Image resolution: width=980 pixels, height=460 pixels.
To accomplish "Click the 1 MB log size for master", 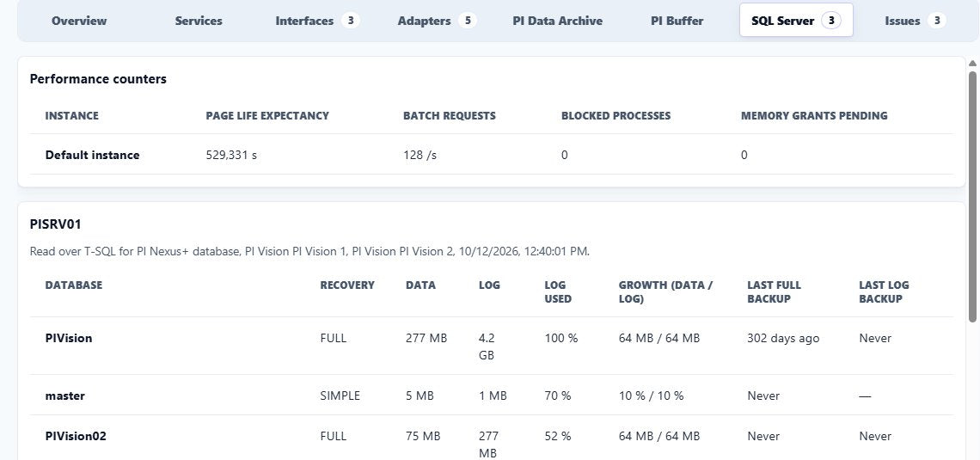I will [493, 396].
